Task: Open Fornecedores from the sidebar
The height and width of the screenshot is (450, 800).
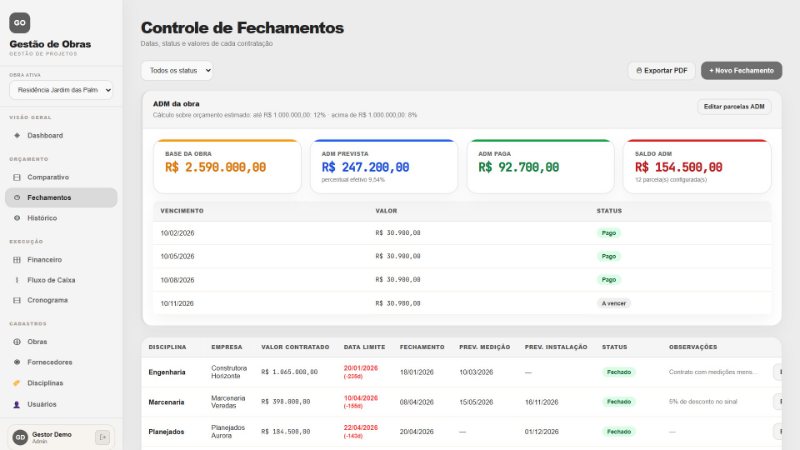Action: coord(61,362)
